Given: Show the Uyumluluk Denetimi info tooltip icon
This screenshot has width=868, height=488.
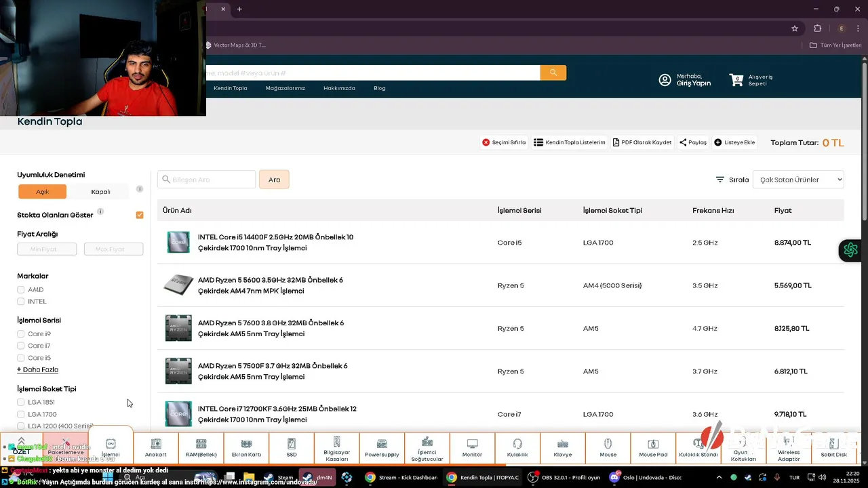Looking at the screenshot, I should pyautogui.click(x=139, y=189).
